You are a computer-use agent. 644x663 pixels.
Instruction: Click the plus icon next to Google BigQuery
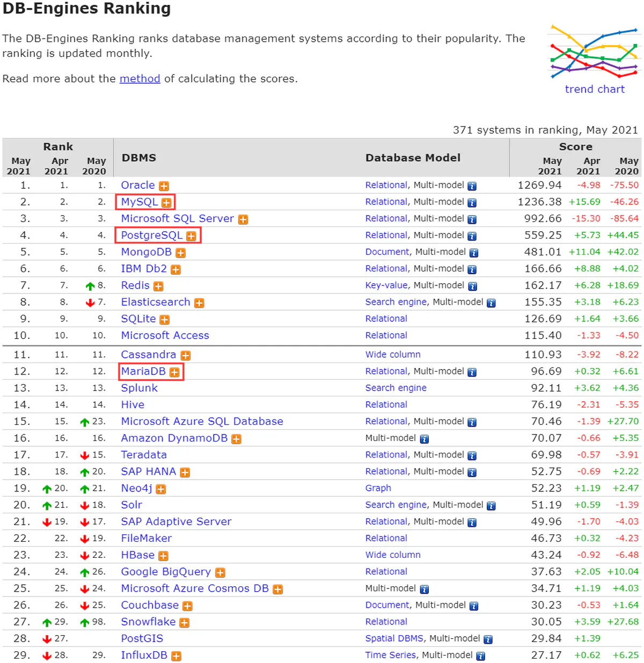(x=220, y=573)
